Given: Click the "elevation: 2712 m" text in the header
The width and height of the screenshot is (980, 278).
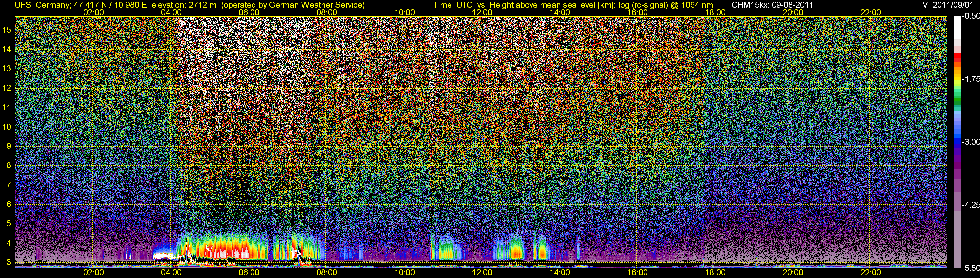Looking at the screenshot, I should point(184,5).
